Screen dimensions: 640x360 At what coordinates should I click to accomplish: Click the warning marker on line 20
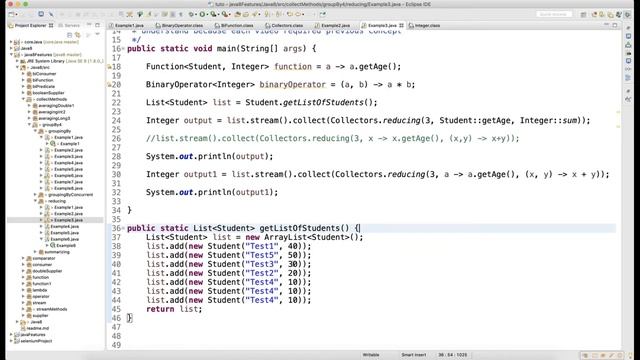[109, 84]
